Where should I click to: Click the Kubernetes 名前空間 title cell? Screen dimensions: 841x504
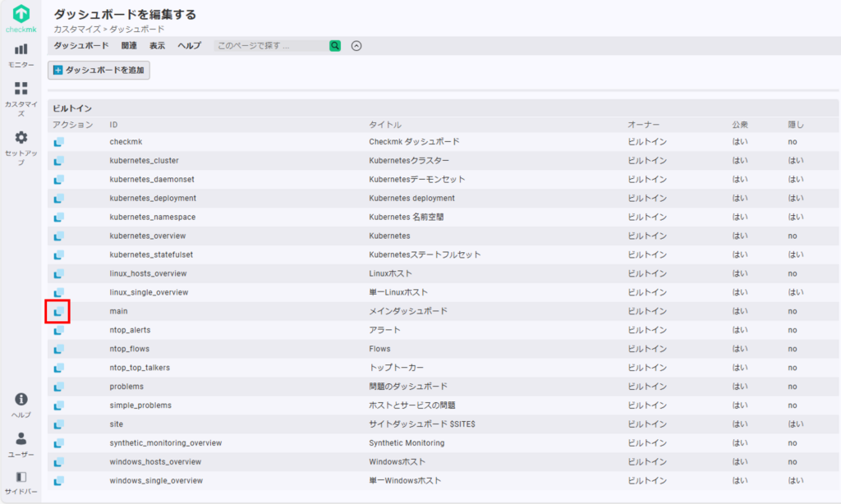[406, 218]
